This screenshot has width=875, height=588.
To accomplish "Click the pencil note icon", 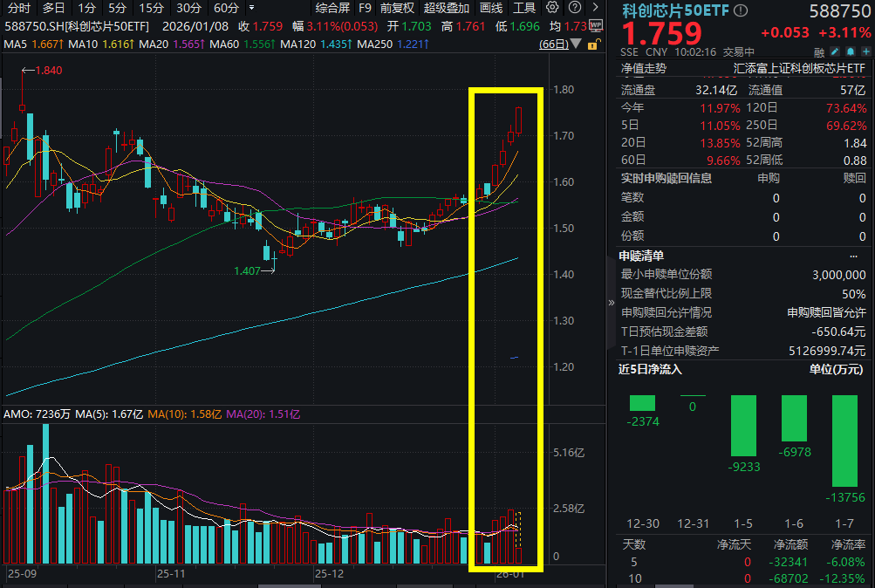I will click(835, 51).
